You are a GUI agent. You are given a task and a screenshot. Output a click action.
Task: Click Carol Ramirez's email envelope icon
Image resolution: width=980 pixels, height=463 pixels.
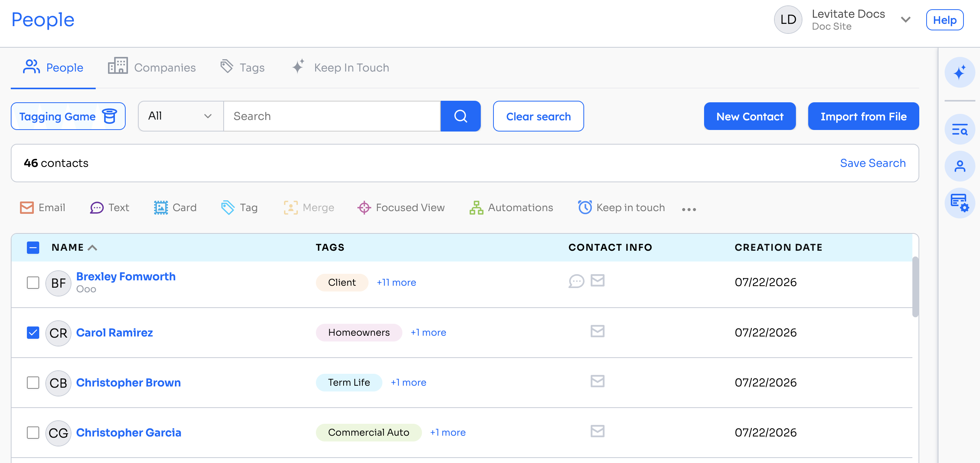[x=598, y=331]
